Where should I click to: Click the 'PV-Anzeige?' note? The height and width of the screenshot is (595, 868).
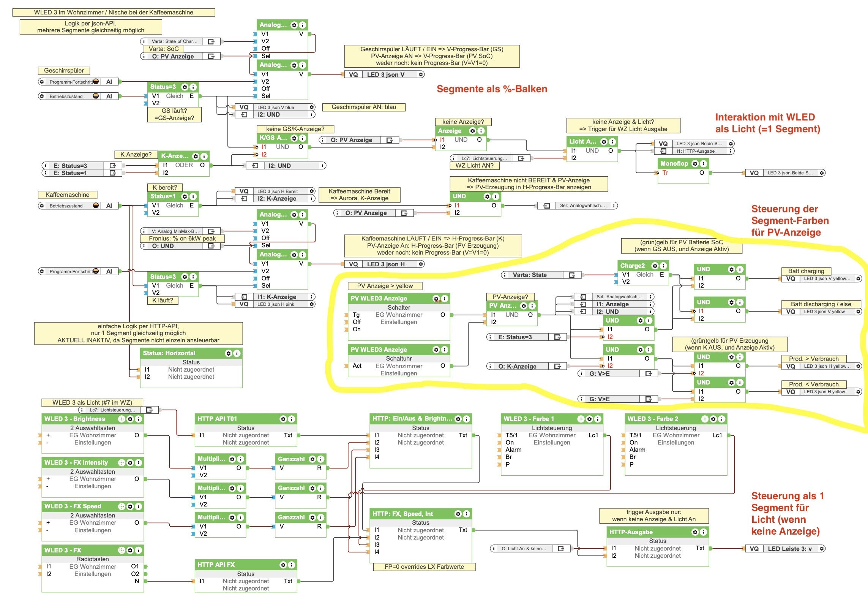pyautogui.click(x=510, y=297)
